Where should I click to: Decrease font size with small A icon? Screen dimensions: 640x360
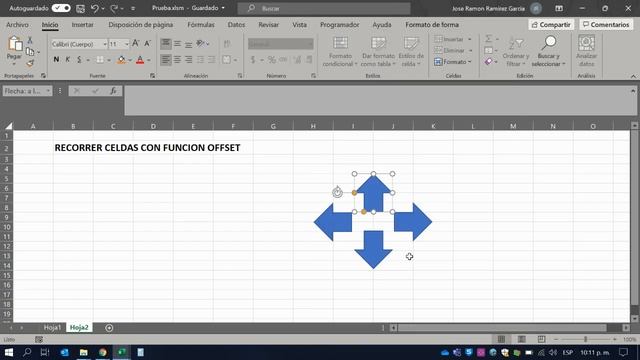click(147, 43)
